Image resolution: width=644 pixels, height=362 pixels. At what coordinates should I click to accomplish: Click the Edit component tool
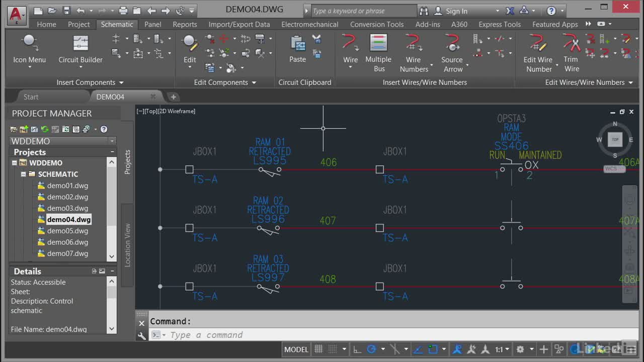pyautogui.click(x=190, y=50)
